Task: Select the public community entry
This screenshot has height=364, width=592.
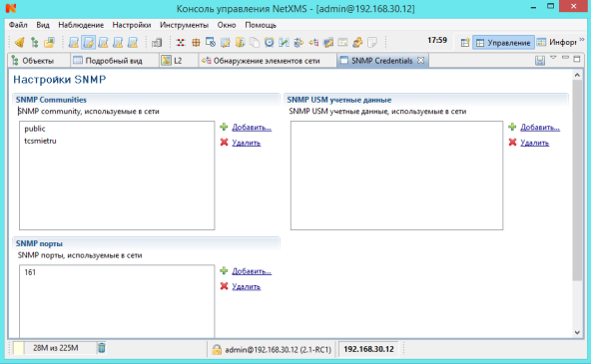Action: (x=35, y=129)
